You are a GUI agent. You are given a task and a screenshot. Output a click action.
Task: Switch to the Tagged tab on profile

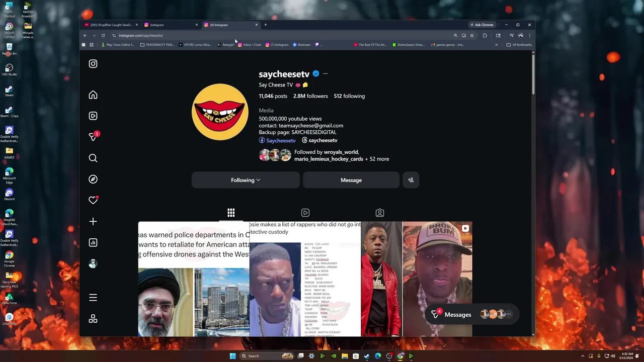tap(380, 213)
